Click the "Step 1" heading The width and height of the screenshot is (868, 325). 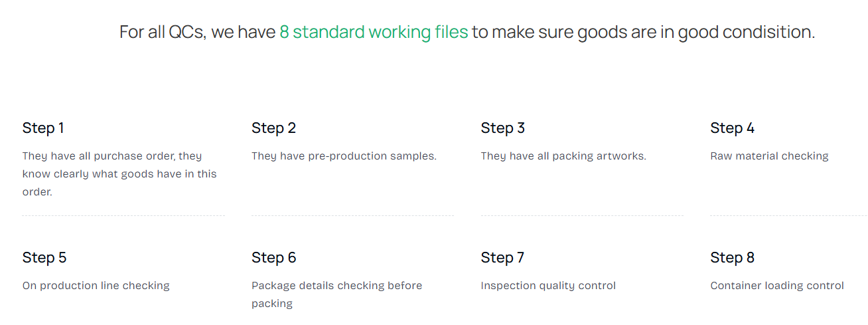pyautogui.click(x=43, y=128)
